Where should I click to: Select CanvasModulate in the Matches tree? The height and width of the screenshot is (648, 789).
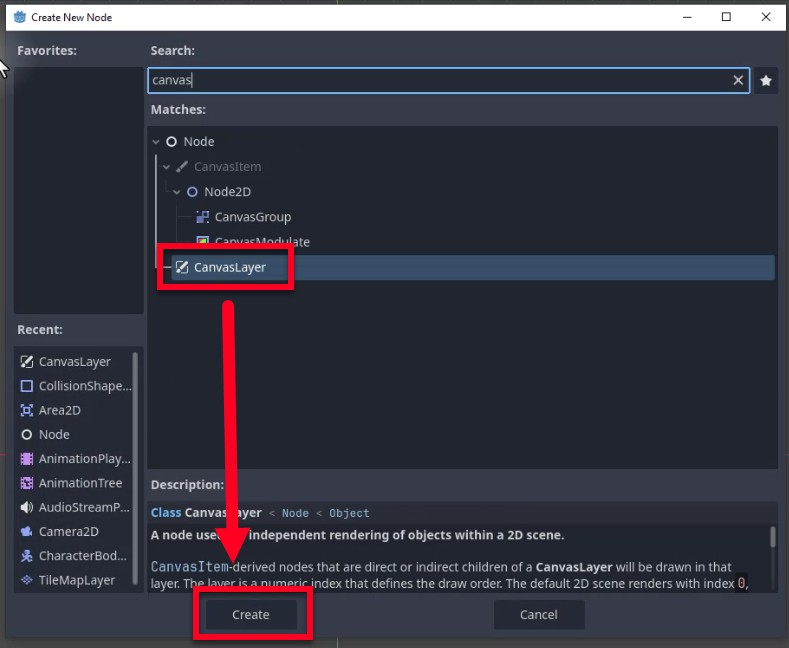(262, 242)
